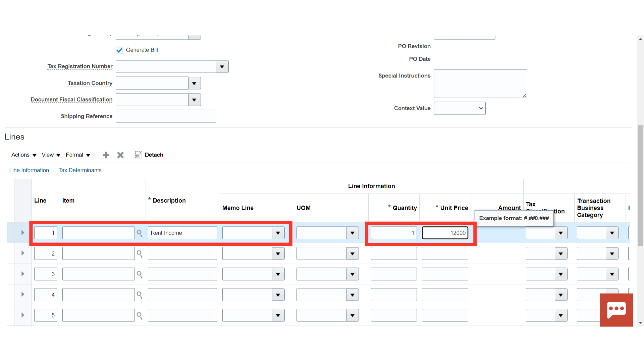Image resolution: width=644 pixels, height=362 pixels.
Task: Open Document Fiscal Classification dropdown
Action: 194,100
